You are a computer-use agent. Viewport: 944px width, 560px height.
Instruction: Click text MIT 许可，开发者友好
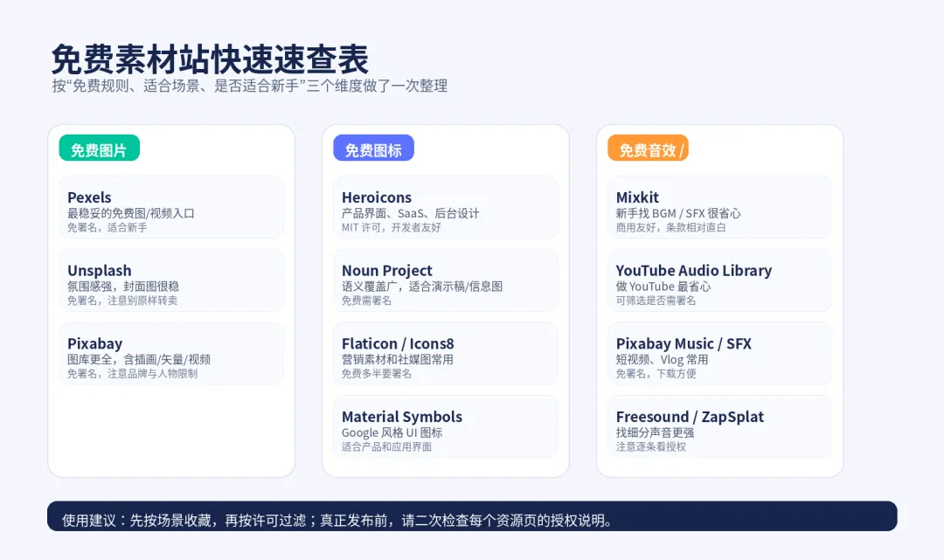(x=392, y=227)
